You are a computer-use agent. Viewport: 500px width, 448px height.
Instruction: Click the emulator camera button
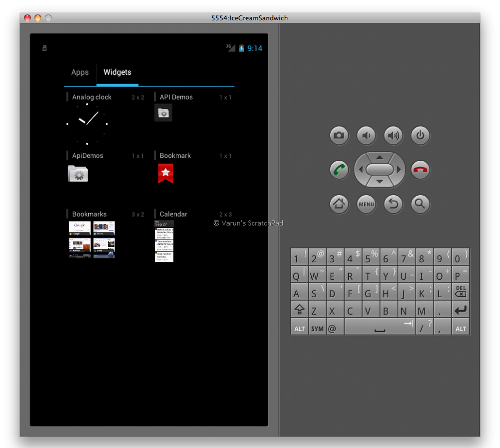339,135
